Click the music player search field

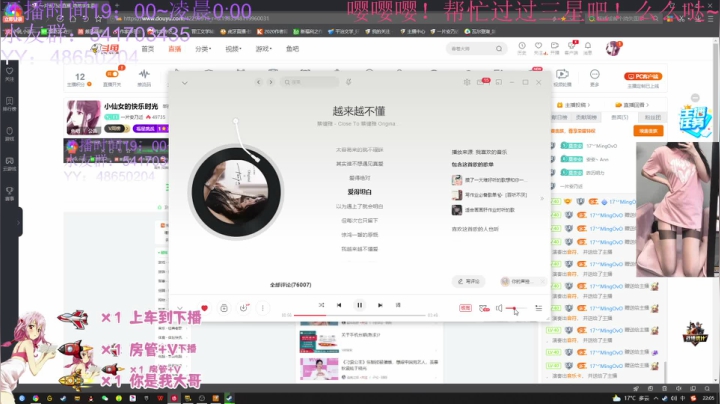click(x=310, y=82)
